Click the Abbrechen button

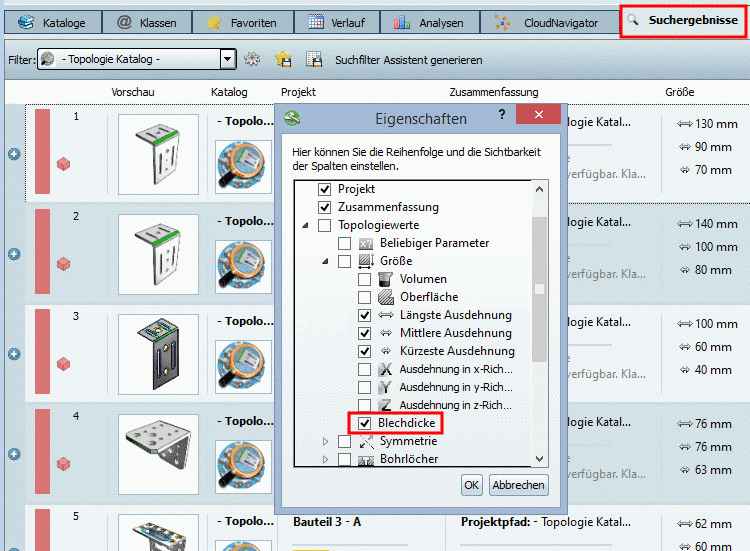[518, 485]
